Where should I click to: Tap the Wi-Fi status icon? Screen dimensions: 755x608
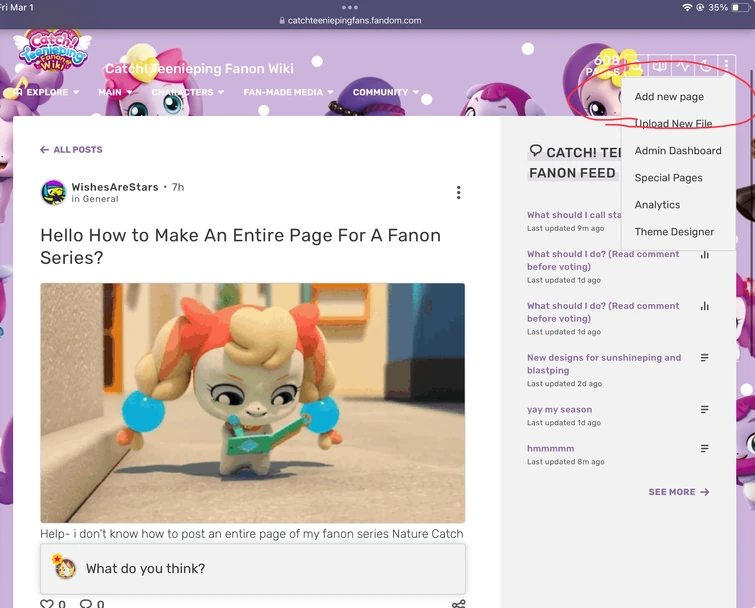(687, 7)
